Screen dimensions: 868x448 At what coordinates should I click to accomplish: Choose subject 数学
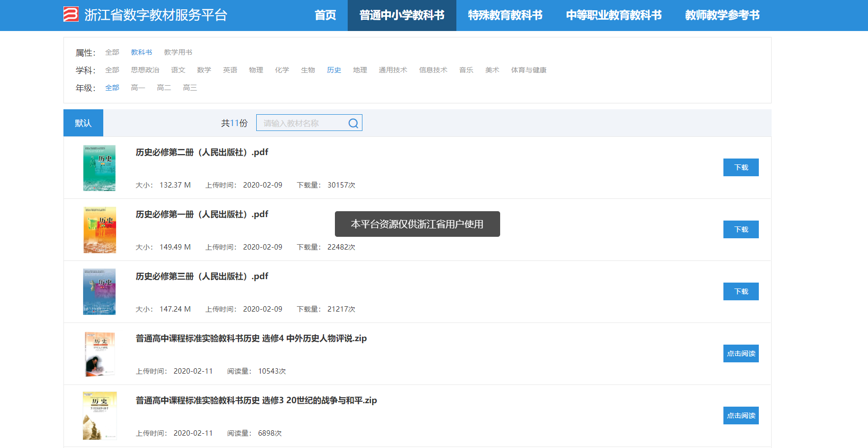click(204, 70)
